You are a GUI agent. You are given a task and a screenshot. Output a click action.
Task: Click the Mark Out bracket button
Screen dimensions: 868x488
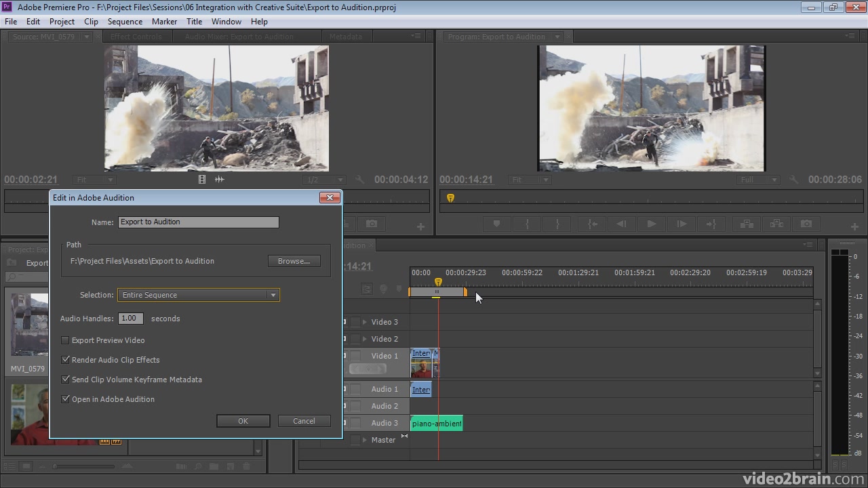click(x=557, y=224)
